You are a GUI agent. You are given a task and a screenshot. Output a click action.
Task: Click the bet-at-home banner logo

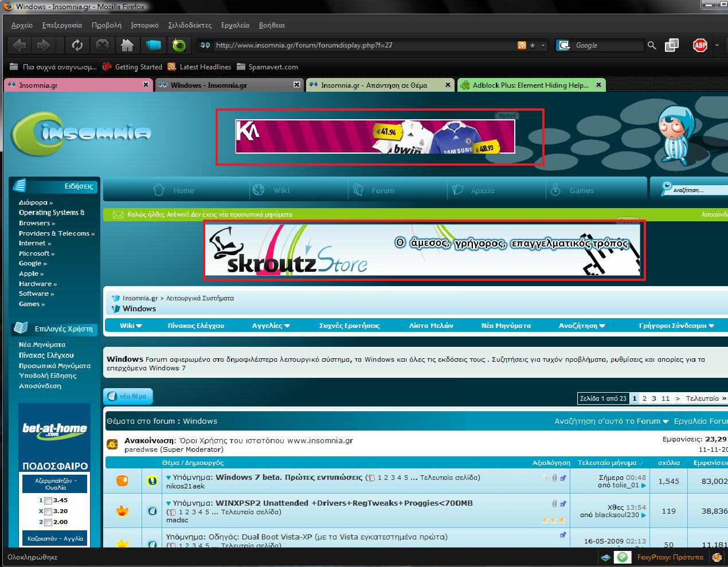(54, 431)
